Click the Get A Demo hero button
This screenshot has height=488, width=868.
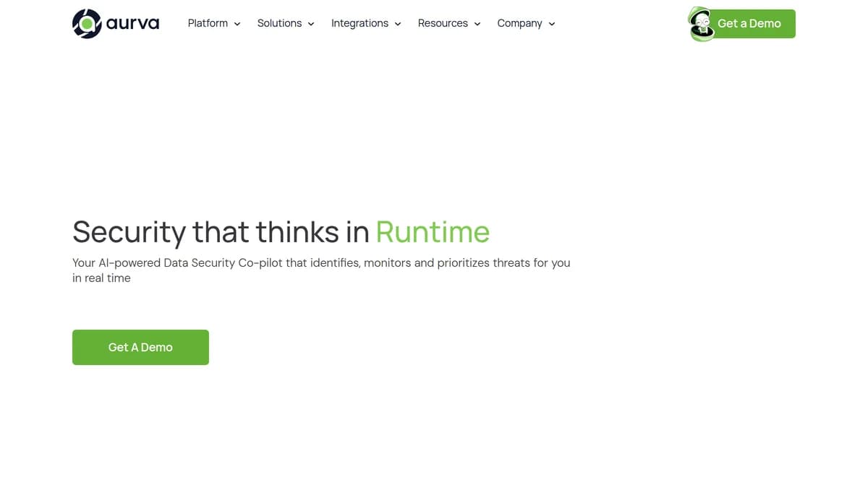tap(140, 347)
